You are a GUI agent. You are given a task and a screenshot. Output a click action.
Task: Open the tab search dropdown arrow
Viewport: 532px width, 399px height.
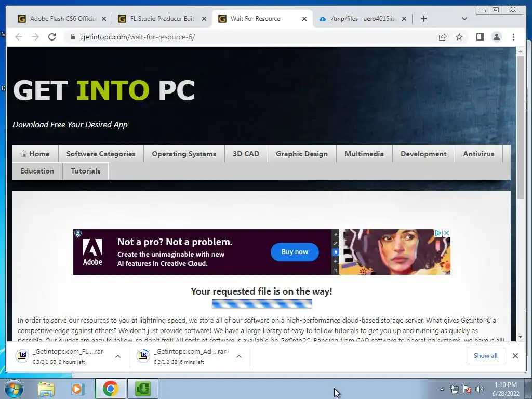point(464,19)
